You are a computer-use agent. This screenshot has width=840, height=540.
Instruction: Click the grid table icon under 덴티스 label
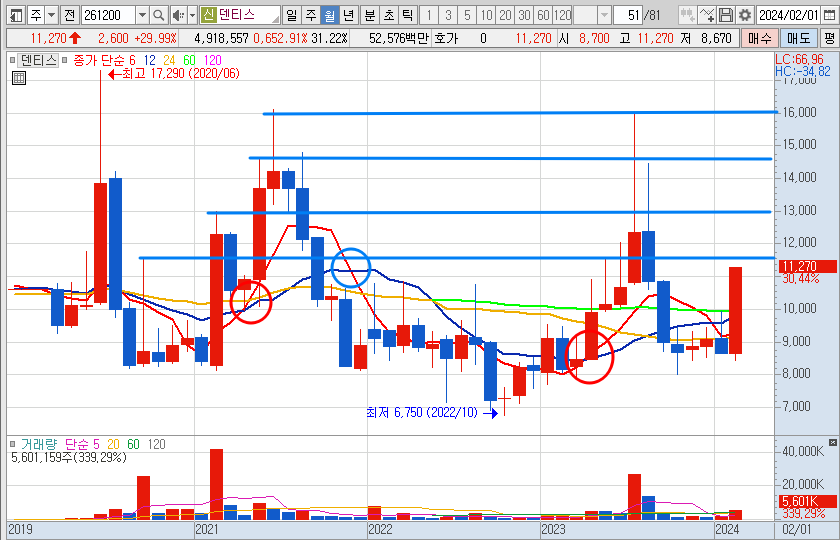tap(19, 78)
